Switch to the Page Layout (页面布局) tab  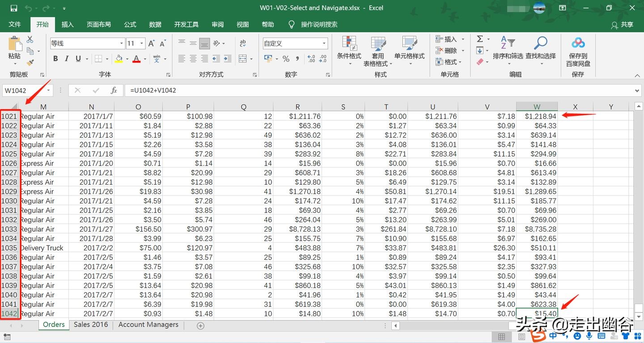pos(99,25)
